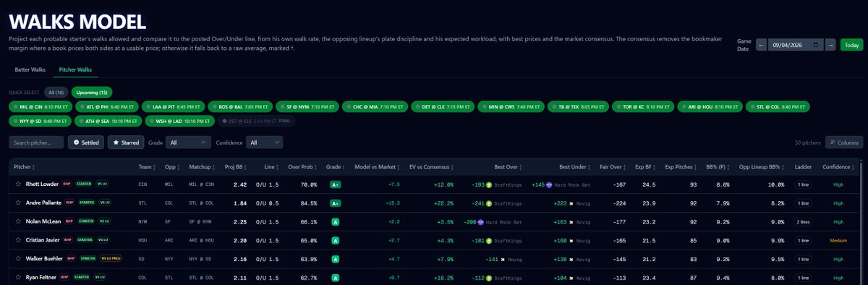Expand the 1 line ladder for Rhett Lowder

point(803,184)
